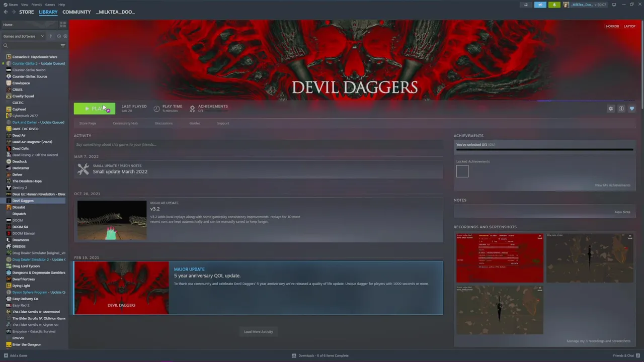
Task: Click the blue announcements megaphone icon
Action: click(540, 5)
